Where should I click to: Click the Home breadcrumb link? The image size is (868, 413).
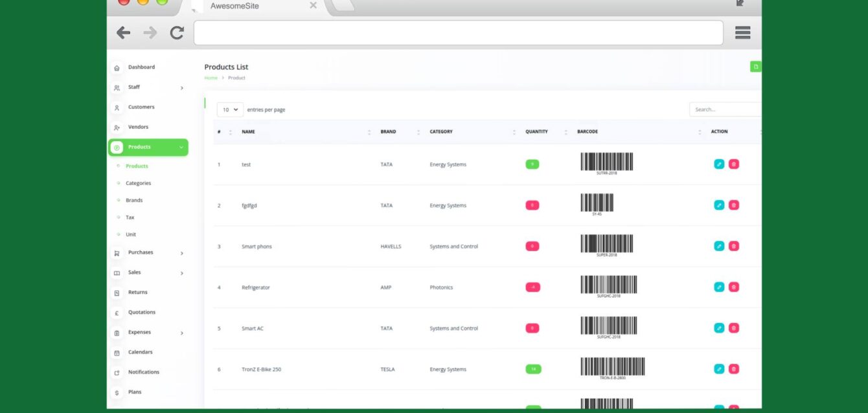pos(211,78)
